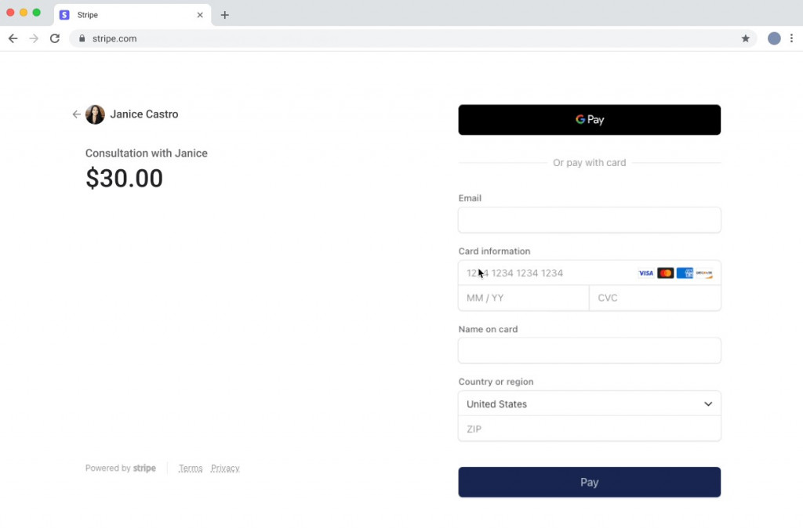Open a new browser tab
803x532 pixels.
[x=225, y=14]
